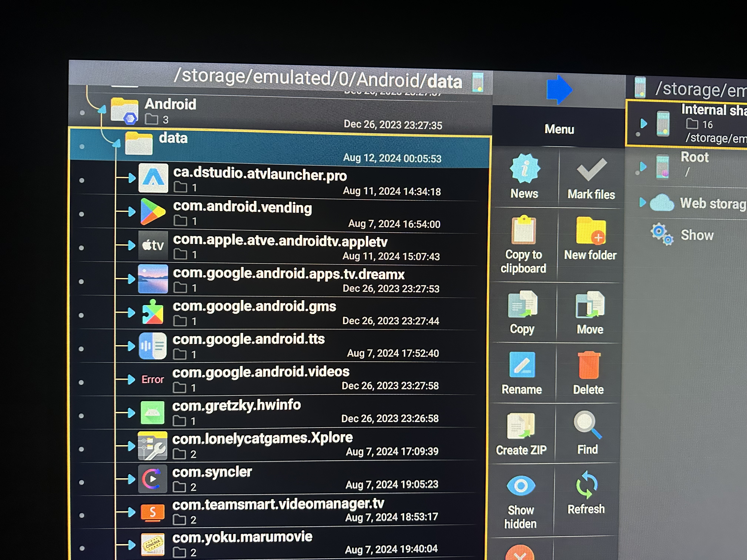
Task: Click date Aug 12, 2024 00:05:53
Action: (392, 158)
